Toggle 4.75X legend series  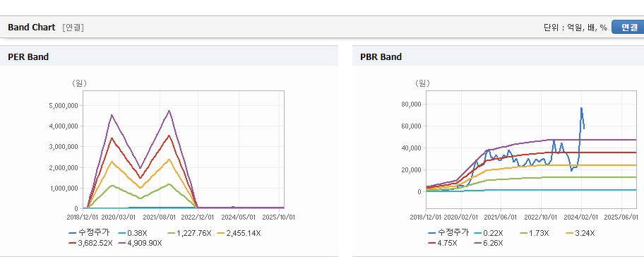(x=442, y=243)
